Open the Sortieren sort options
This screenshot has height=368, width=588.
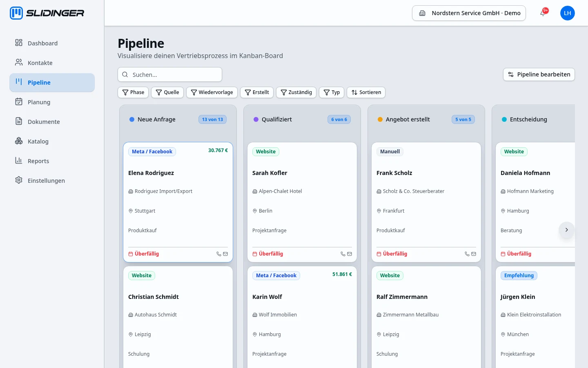point(366,92)
